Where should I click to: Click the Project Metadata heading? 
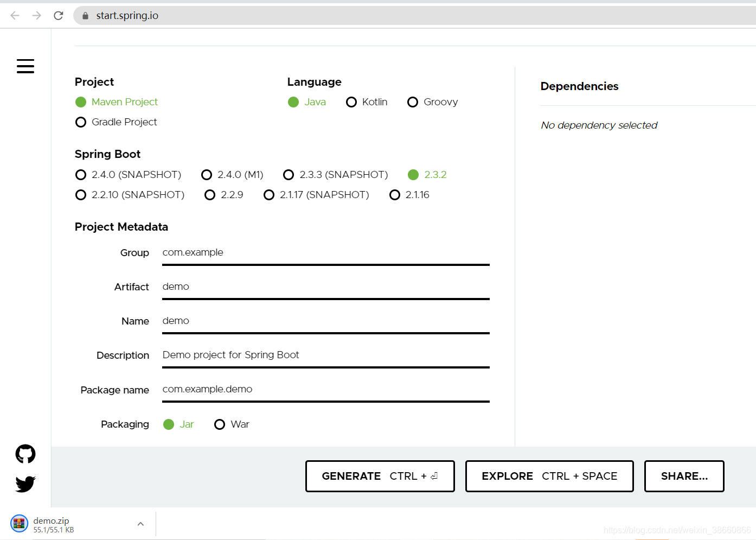[x=121, y=227]
